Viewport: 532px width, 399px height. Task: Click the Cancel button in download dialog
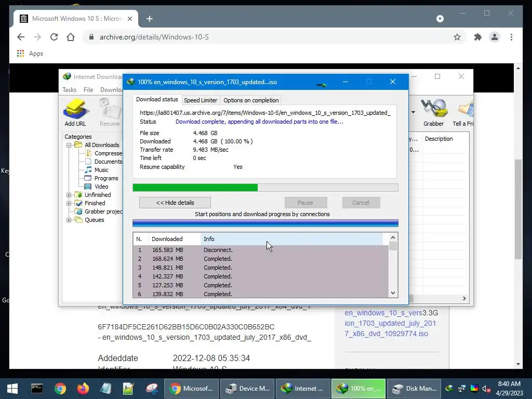[361, 203]
